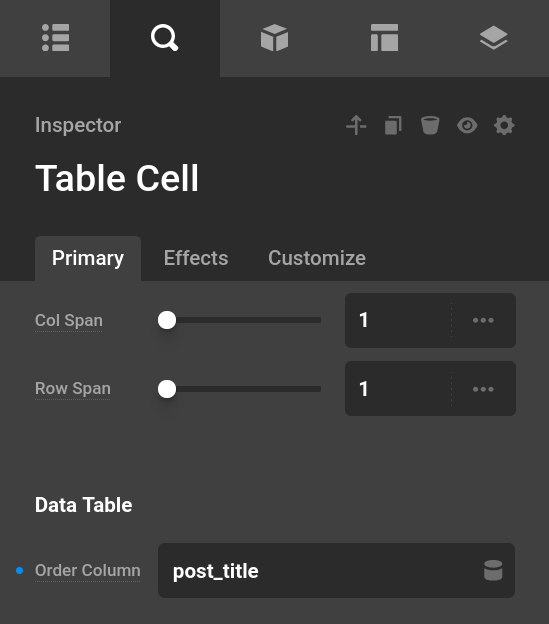
Task: Open element settings gear icon
Action: pyautogui.click(x=504, y=125)
